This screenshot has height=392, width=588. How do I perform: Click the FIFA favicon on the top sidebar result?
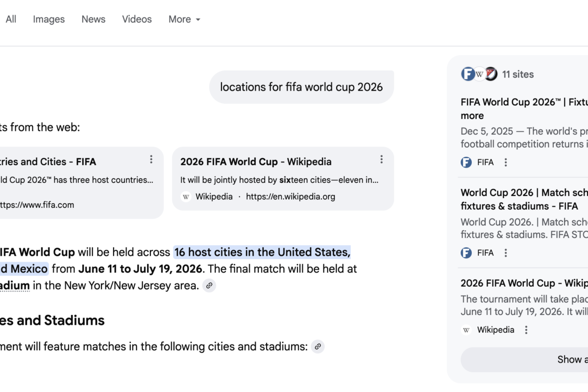[x=465, y=162]
